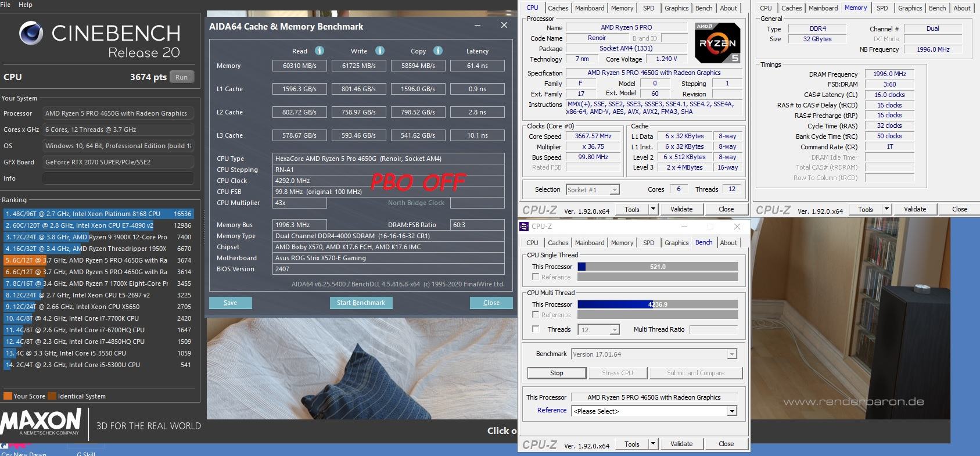Click Tools button in CPU-Z Bench window
The image size is (980, 456).
[x=632, y=444]
